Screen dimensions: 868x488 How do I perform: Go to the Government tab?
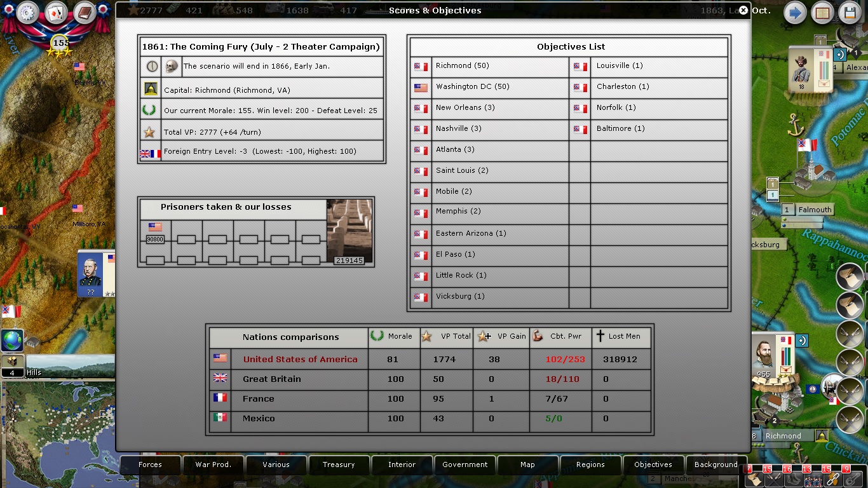[465, 464]
